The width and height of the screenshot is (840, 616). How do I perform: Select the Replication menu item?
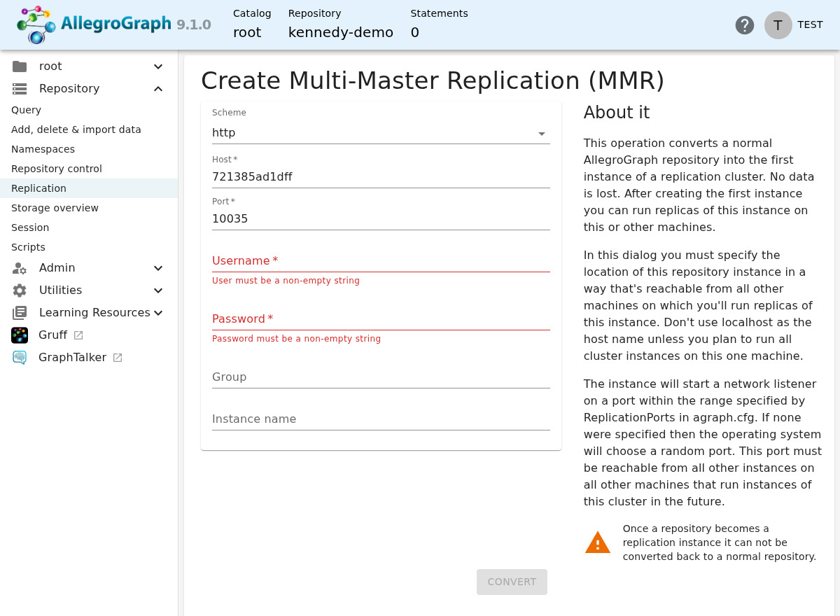pyautogui.click(x=89, y=188)
